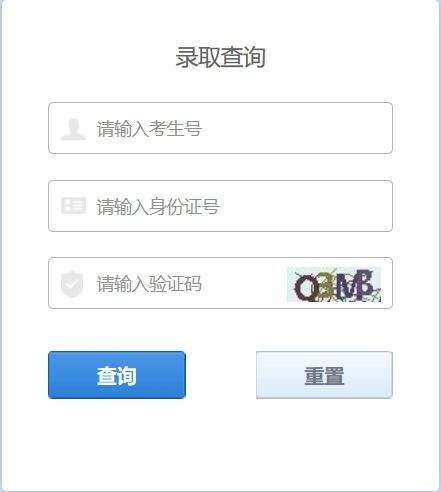Focus the 请输入考生号 input field
The height and width of the screenshot is (492, 441).
point(220,128)
